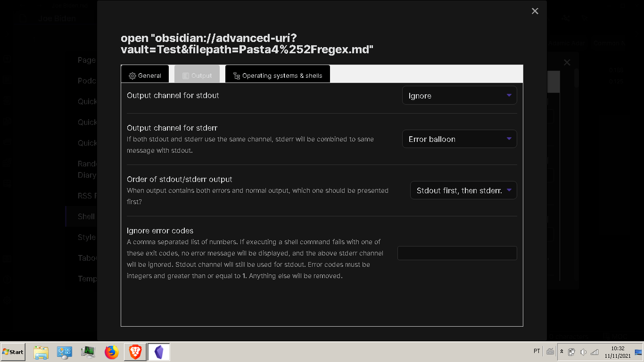This screenshot has width=644, height=362.
Task: Click the PT language indicator
Action: [x=537, y=351]
